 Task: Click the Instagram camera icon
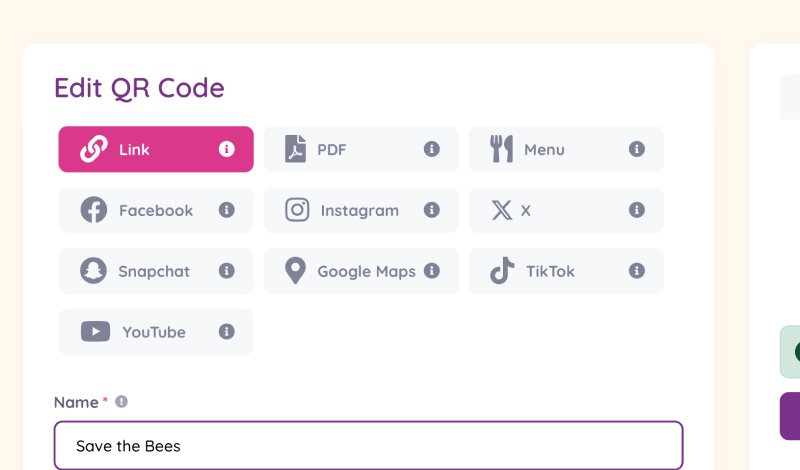pos(297,210)
